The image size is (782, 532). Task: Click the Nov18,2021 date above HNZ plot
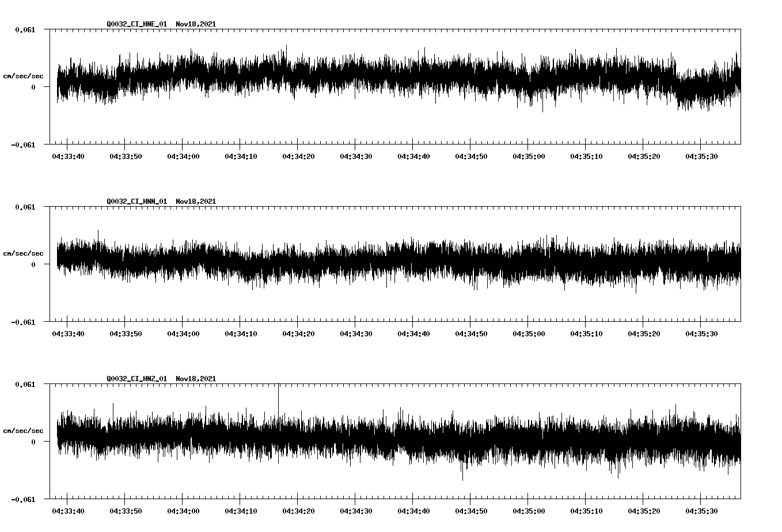(196, 379)
